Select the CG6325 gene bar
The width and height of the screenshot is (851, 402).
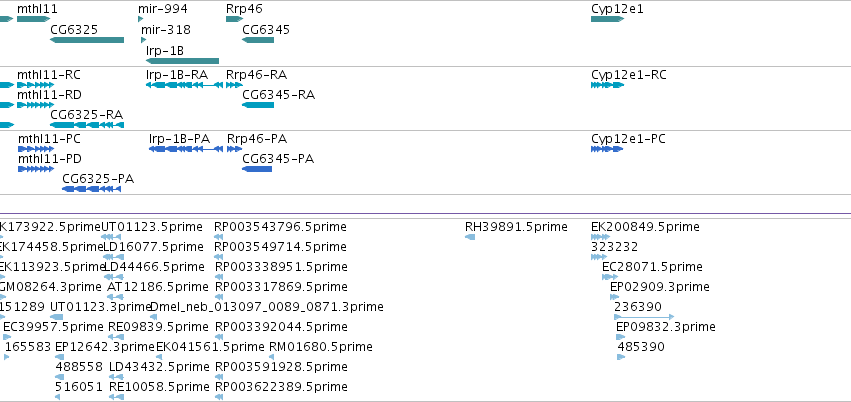point(87,40)
